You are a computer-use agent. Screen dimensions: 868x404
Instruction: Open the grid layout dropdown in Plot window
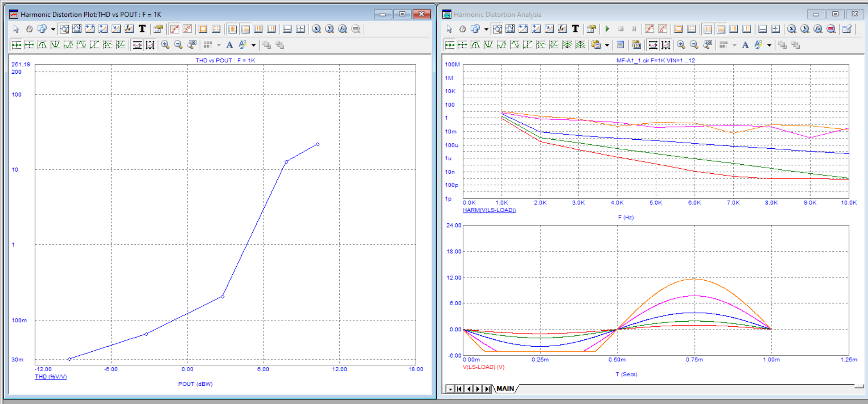(219, 45)
